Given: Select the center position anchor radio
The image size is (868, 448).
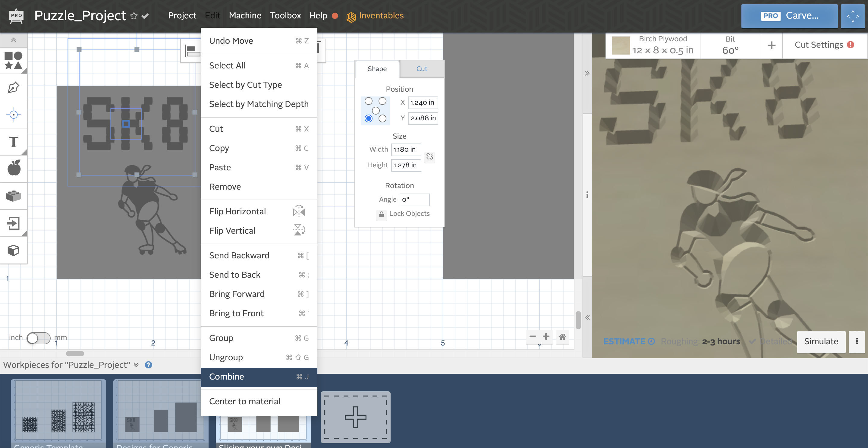Looking at the screenshot, I should coord(376,110).
